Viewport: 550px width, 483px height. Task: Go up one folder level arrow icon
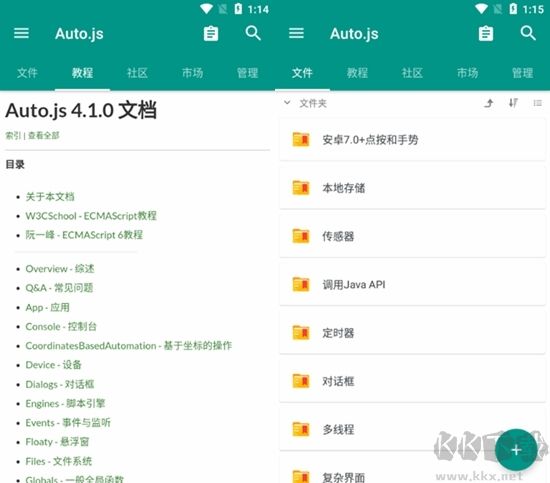(x=489, y=103)
